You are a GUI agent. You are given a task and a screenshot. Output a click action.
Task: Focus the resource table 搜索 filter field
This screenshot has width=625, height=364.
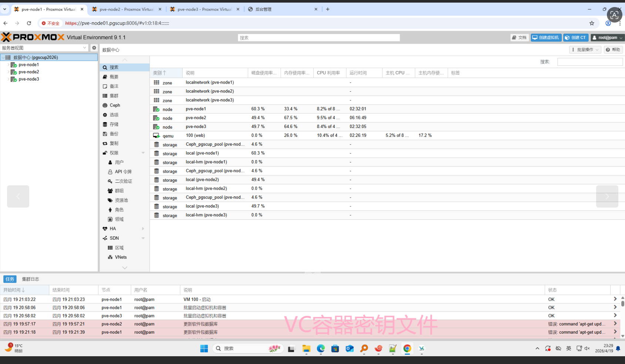click(x=590, y=62)
